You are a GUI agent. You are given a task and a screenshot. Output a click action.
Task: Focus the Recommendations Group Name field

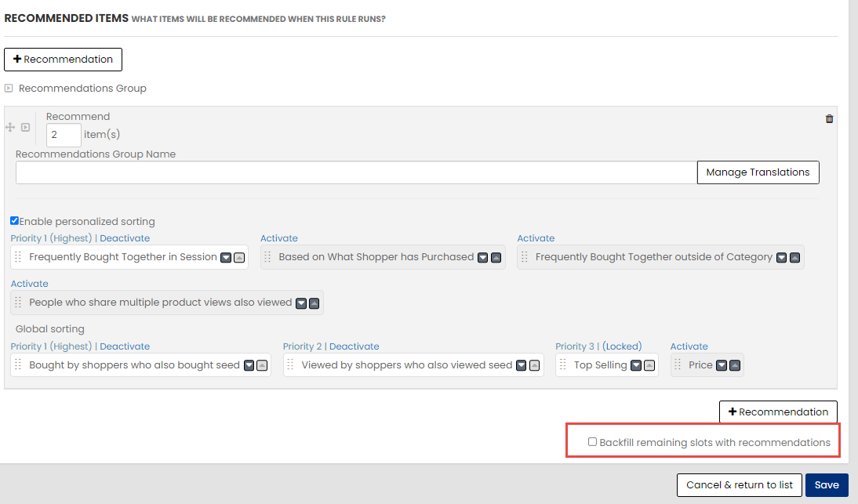356,172
